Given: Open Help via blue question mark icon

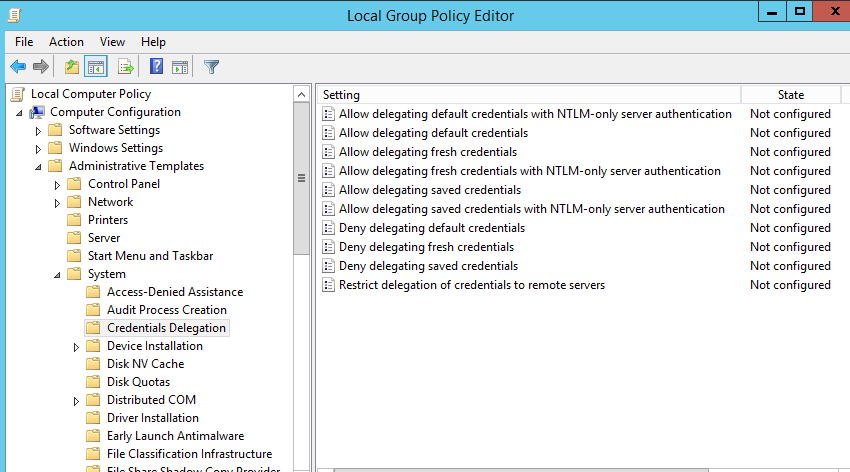Looking at the screenshot, I should coord(156,67).
